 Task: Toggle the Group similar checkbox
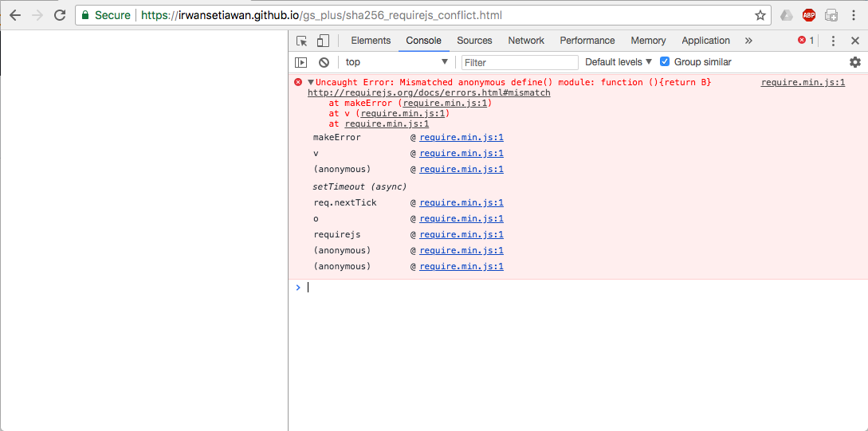click(665, 62)
